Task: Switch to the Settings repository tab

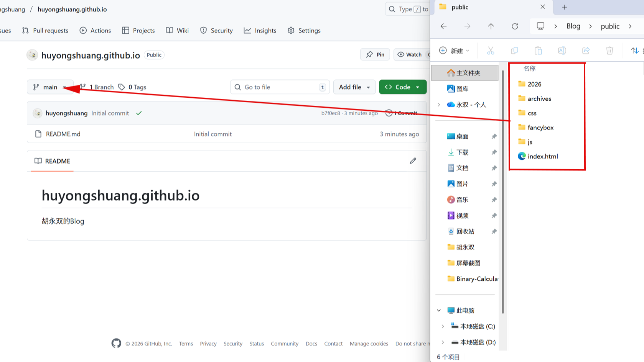Action: click(304, 31)
